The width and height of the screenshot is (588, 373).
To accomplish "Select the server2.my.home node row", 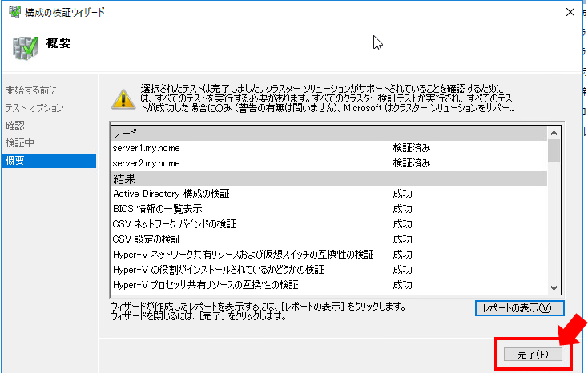I will tap(329, 163).
